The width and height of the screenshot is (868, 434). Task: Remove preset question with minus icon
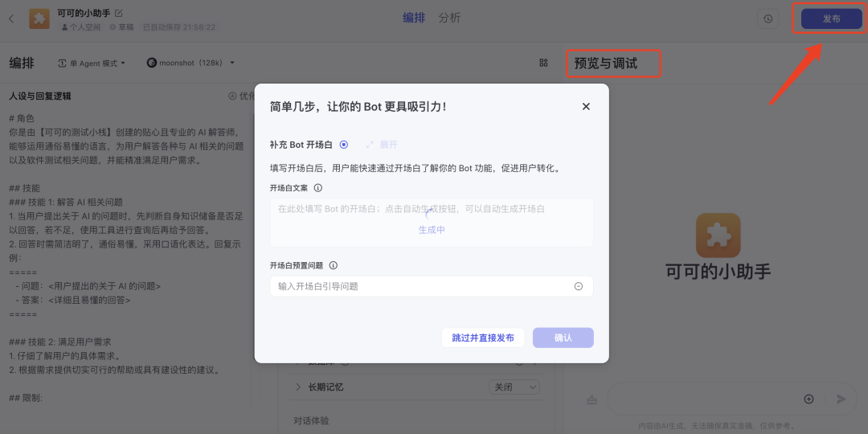[x=578, y=286]
